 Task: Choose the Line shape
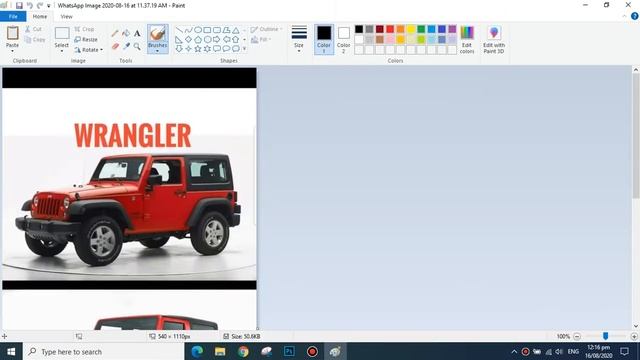pos(179,30)
